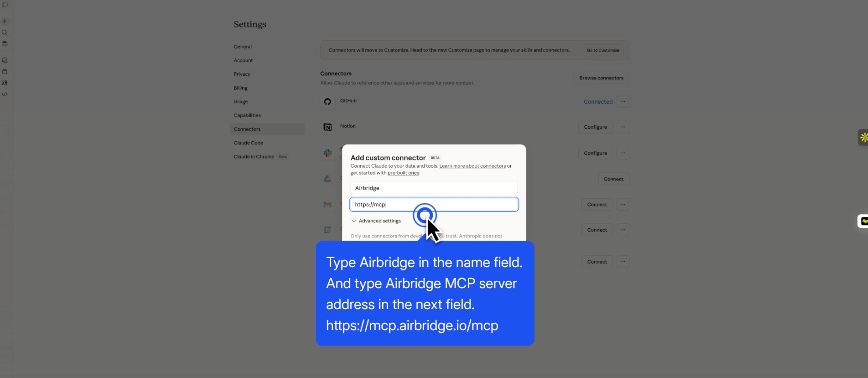Open the Claude Code settings section
The image size is (868, 378).
coord(248,143)
